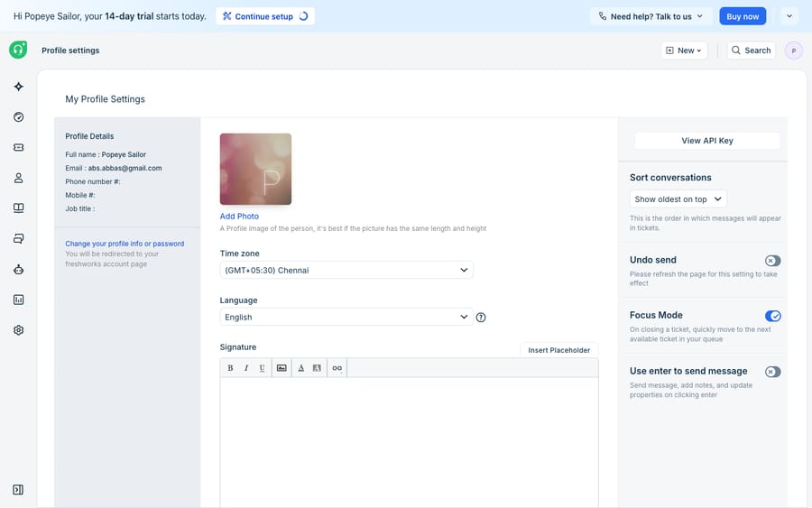Screen dimensions: 812x508
Task: Click the language help question mark icon
Action: click(x=481, y=318)
